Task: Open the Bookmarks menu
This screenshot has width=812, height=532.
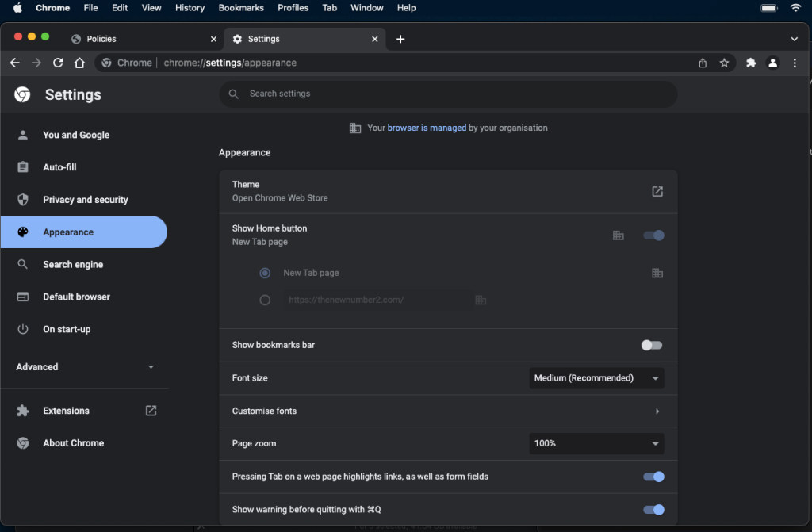Action: click(241, 8)
